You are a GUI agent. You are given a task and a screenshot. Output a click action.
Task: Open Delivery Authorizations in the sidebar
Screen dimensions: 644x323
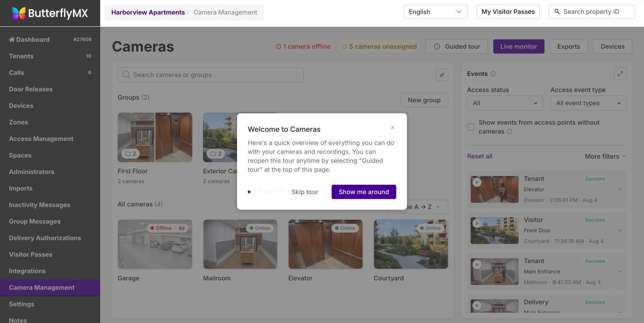click(50, 238)
